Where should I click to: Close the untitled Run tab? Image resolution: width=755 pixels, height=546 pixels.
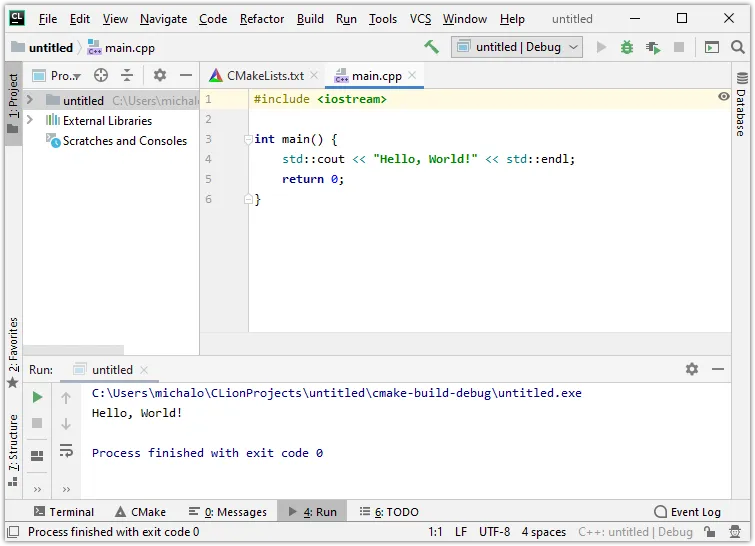pos(144,370)
